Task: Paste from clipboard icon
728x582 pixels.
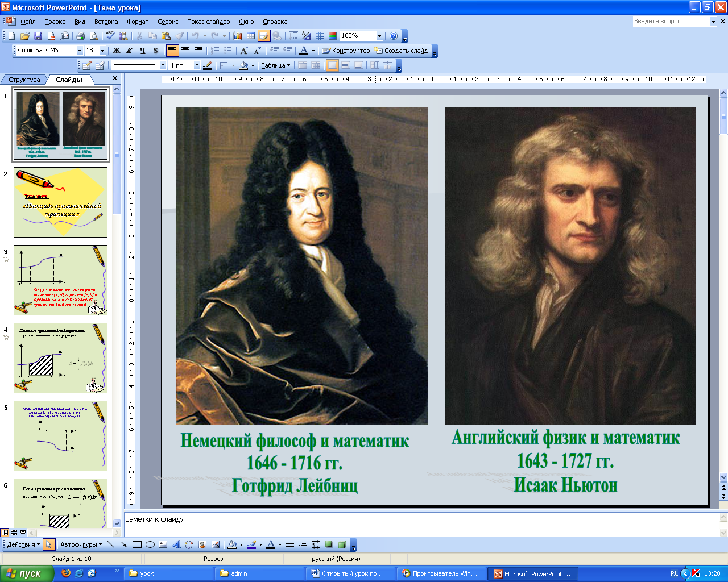Action: pyautogui.click(x=166, y=36)
